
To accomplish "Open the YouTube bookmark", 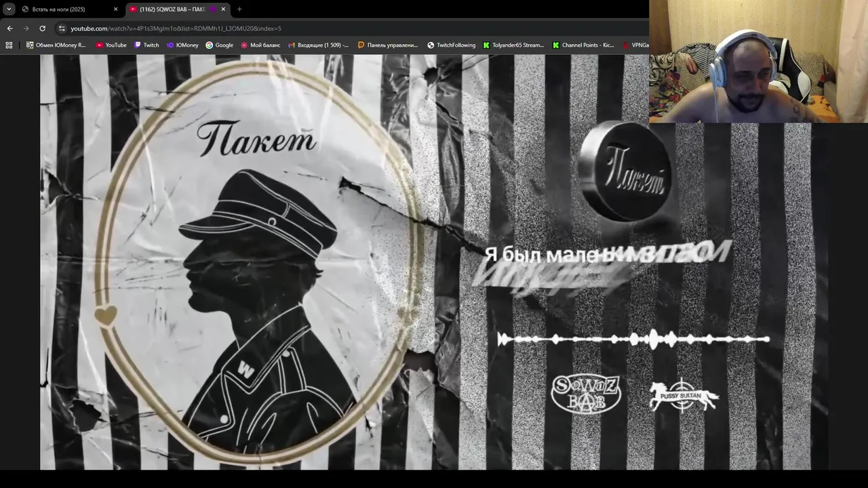I will [111, 45].
